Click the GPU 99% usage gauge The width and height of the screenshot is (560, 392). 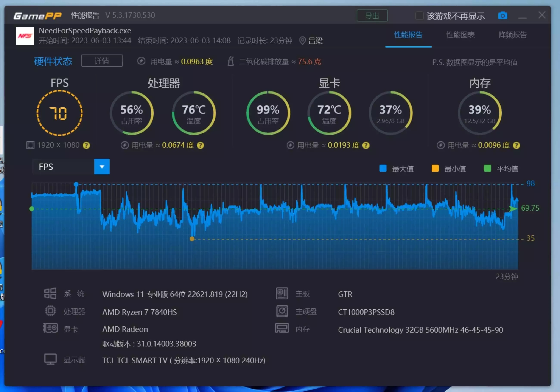click(x=268, y=113)
